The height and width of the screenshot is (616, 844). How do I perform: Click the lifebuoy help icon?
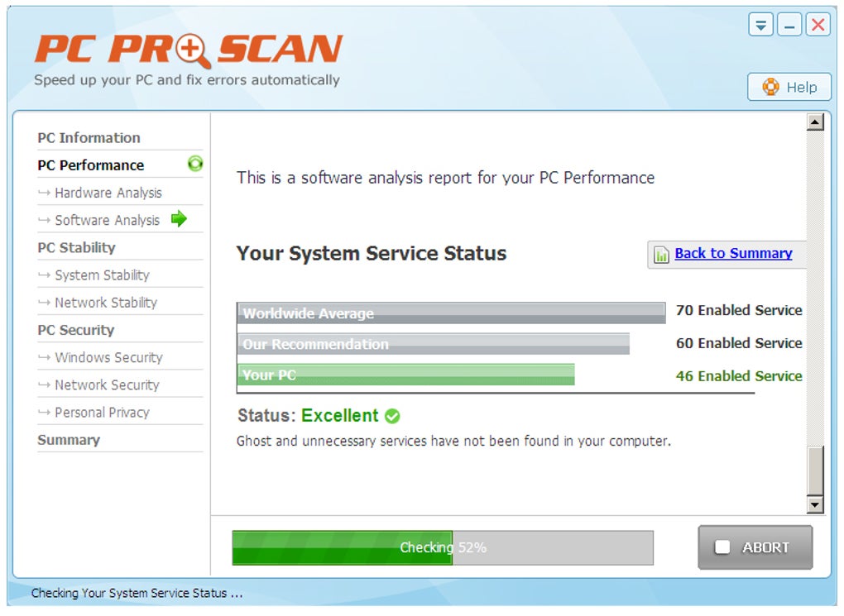coord(770,87)
